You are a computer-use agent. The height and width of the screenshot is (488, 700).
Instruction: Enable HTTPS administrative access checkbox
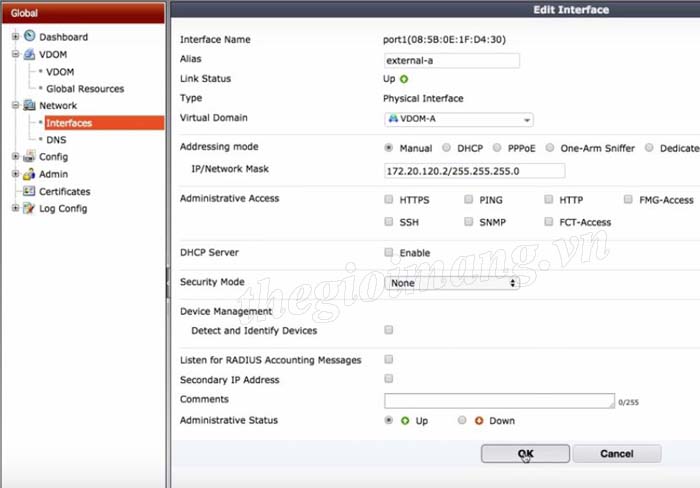click(389, 200)
